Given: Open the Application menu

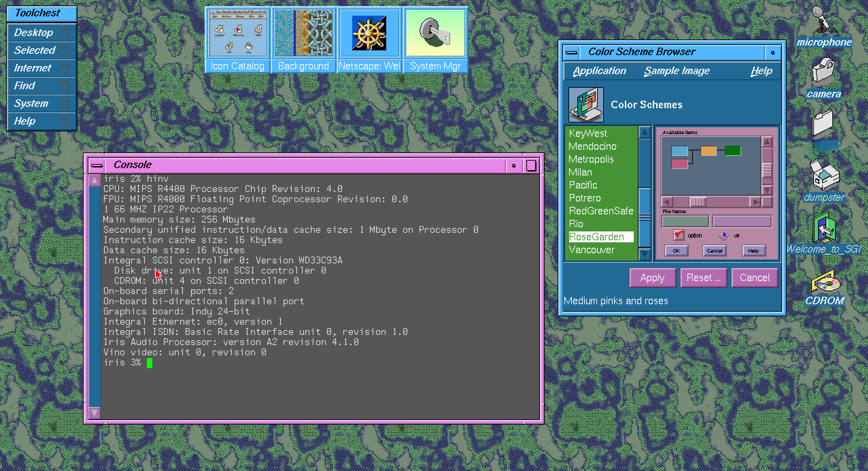Looking at the screenshot, I should click(599, 71).
